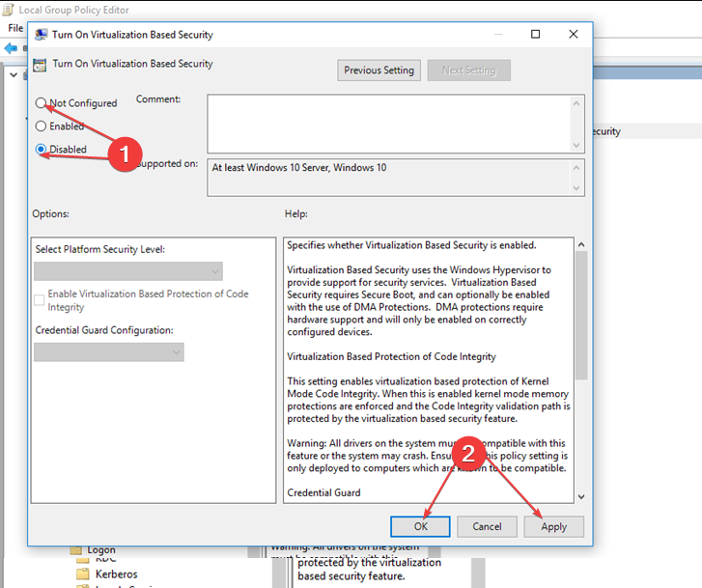
Task: Click the Comment box down scroll arrow
Action: tap(576, 145)
